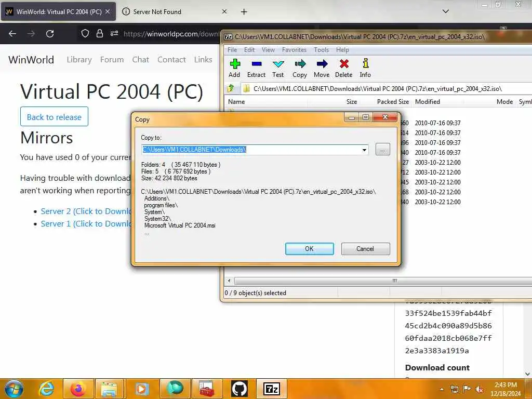The width and height of the screenshot is (532, 399).
Task: Click the muted volume tray icon
Action: (480, 389)
